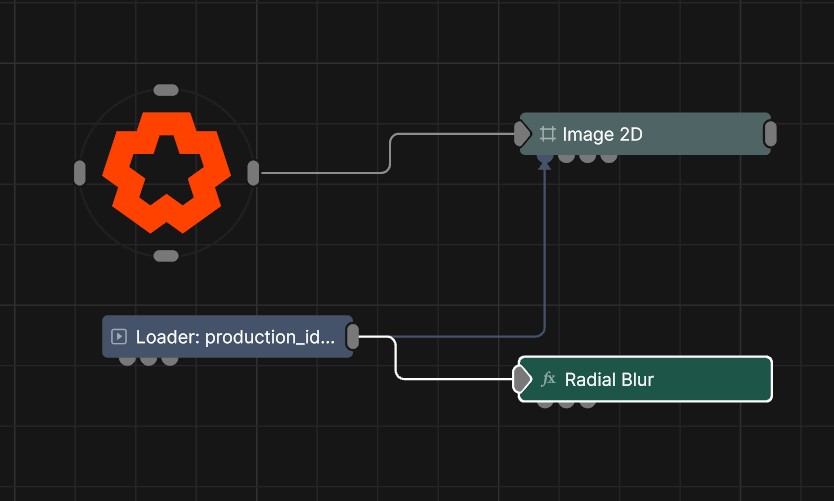The width and height of the screenshot is (834, 501).
Task: Click the Image 2D input arrow port
Action: pyautogui.click(x=522, y=133)
